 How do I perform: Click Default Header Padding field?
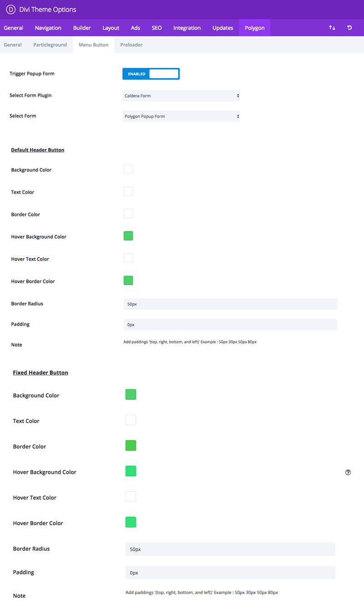(230, 324)
